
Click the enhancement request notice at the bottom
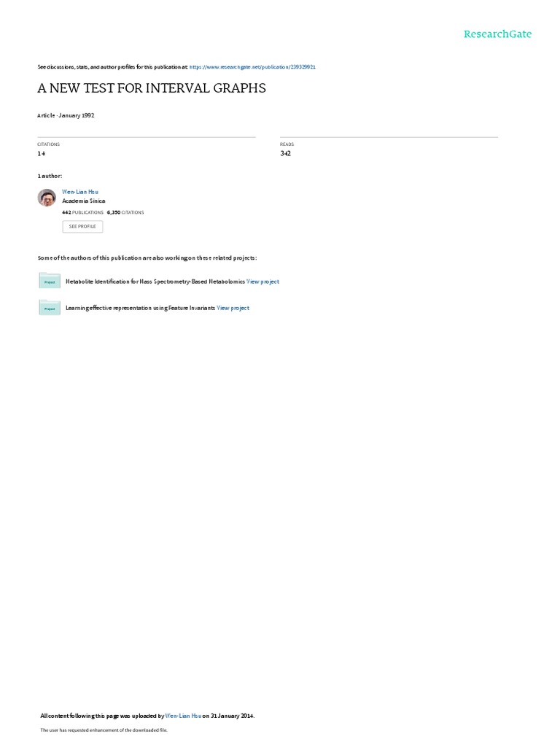click(x=104, y=729)
